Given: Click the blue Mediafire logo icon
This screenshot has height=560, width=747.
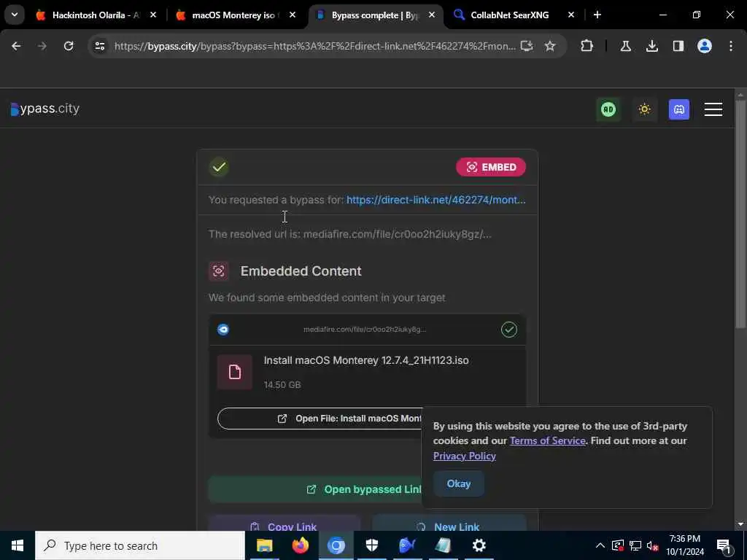Looking at the screenshot, I should tap(223, 330).
